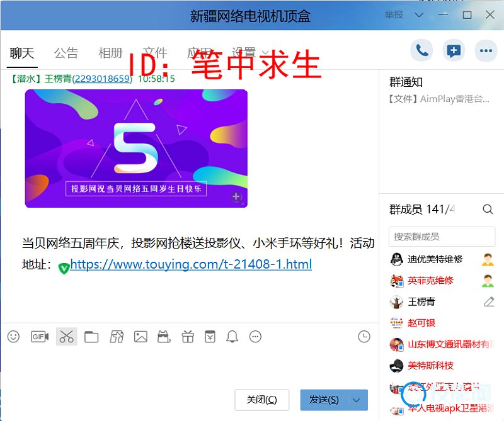Click 举报 in the title bar
The width and height of the screenshot is (504, 421).
tap(394, 14)
